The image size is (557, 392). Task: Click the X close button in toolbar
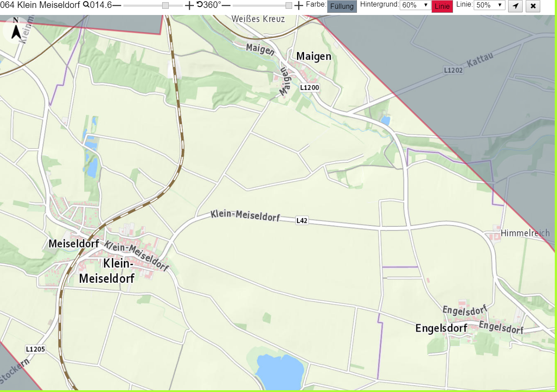pos(533,6)
